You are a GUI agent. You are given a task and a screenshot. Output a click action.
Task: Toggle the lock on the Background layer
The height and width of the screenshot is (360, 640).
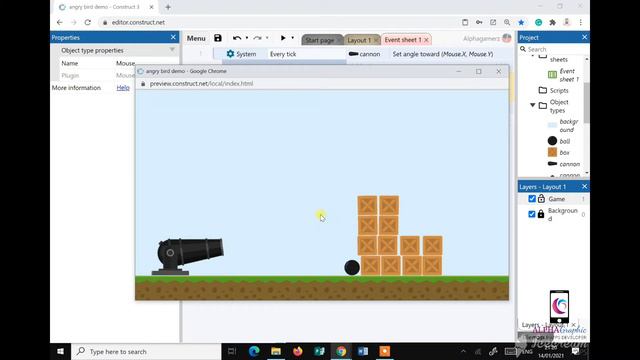pyautogui.click(x=541, y=214)
